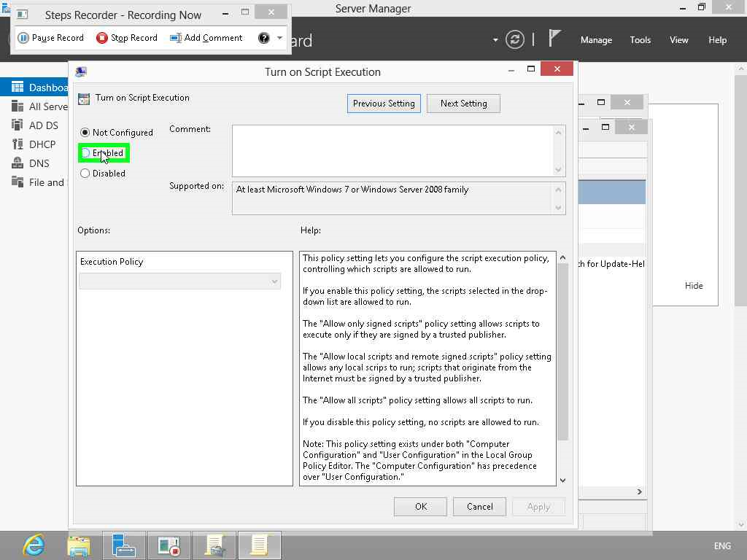The height and width of the screenshot is (560, 747).
Task: Click the Dashboard sidebar icon
Action: pos(18,87)
